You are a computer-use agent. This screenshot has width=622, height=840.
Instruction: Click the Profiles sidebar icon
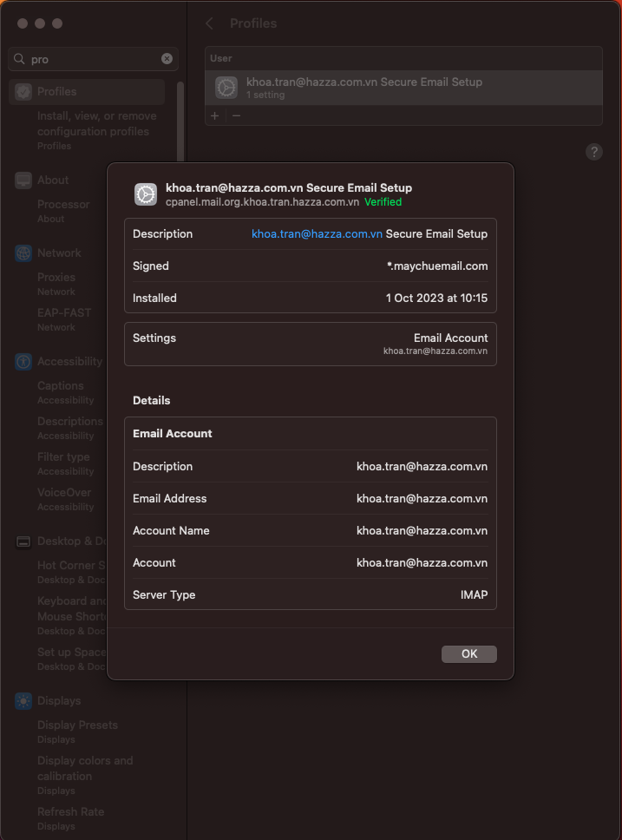point(23,92)
